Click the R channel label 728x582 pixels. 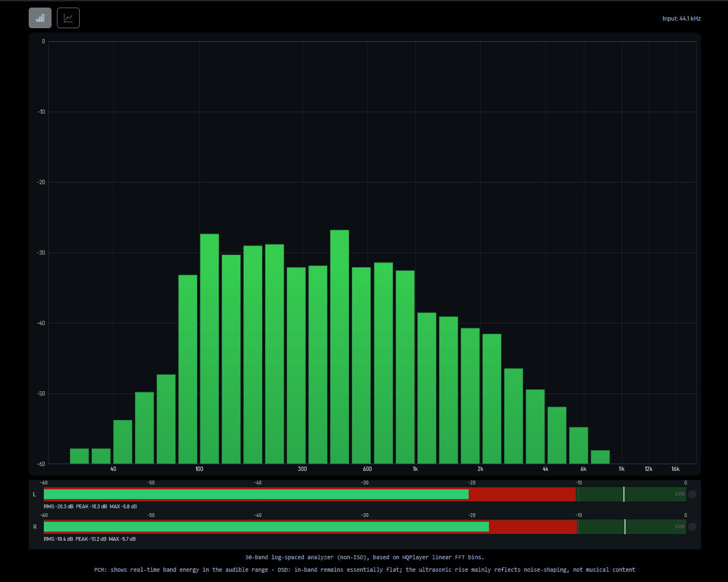[x=35, y=527]
